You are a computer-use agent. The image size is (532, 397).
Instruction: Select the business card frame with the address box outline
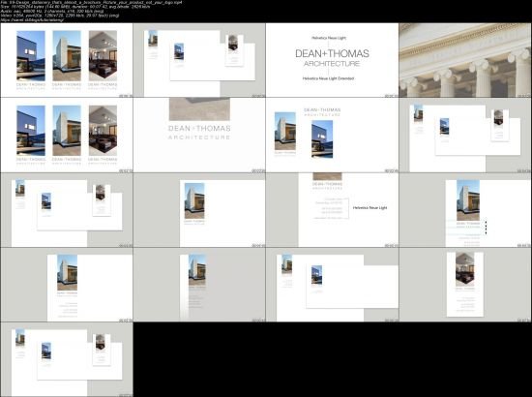[332, 210]
